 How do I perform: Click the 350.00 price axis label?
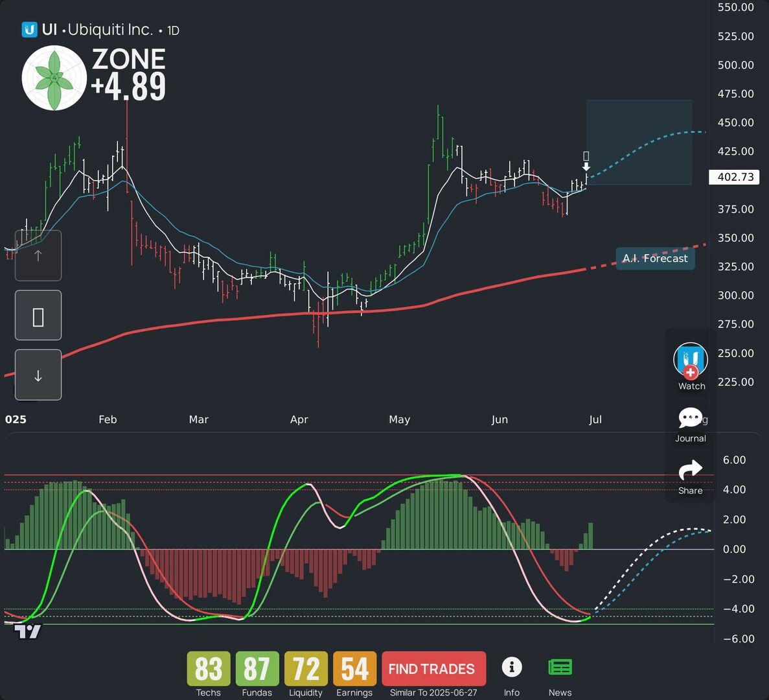(x=736, y=238)
